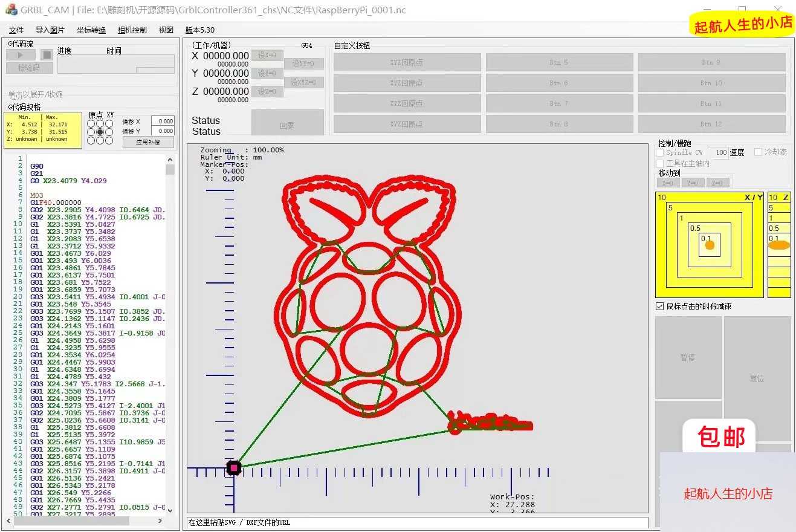
Task: Select the 5 step ring in X/Y jog pad
Action: (x=670, y=207)
